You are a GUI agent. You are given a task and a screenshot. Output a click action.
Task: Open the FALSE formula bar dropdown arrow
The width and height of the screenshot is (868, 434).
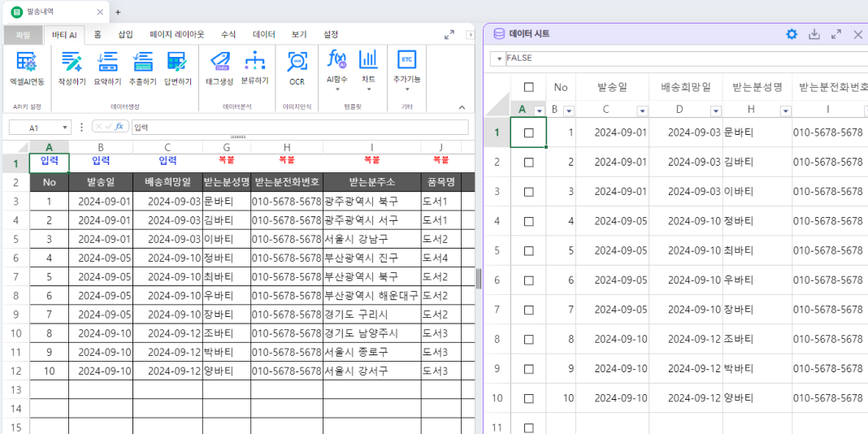(x=498, y=59)
